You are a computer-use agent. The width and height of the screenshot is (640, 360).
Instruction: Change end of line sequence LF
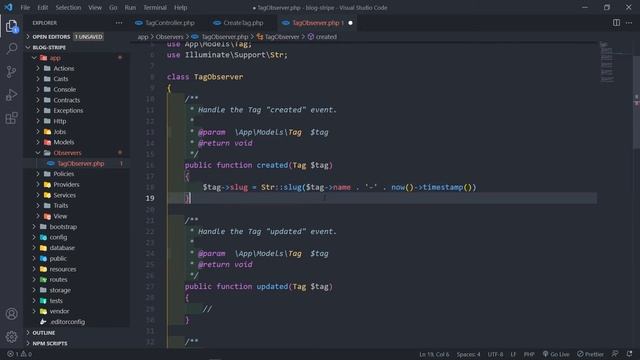click(x=513, y=354)
